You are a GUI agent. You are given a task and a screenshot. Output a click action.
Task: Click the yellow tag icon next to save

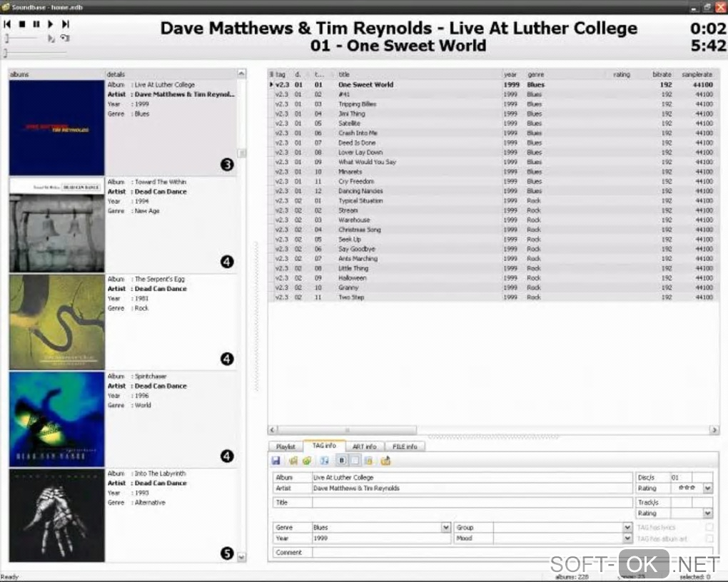tap(293, 461)
